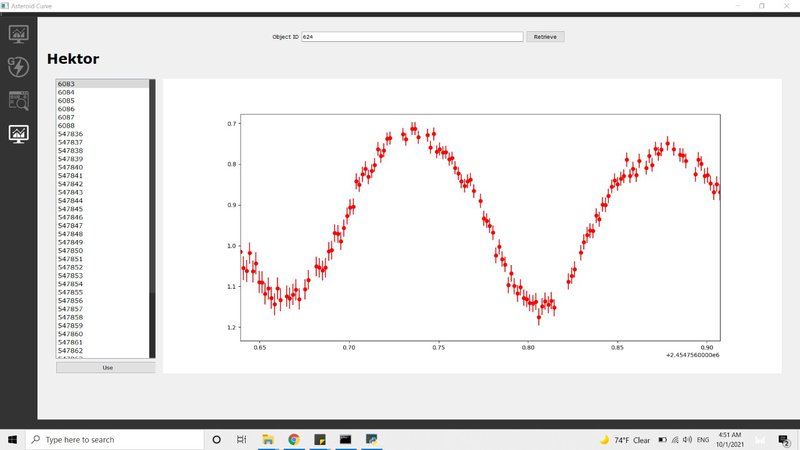The image size is (800, 450).
Task: Select list entry 547860
Action: (103, 334)
